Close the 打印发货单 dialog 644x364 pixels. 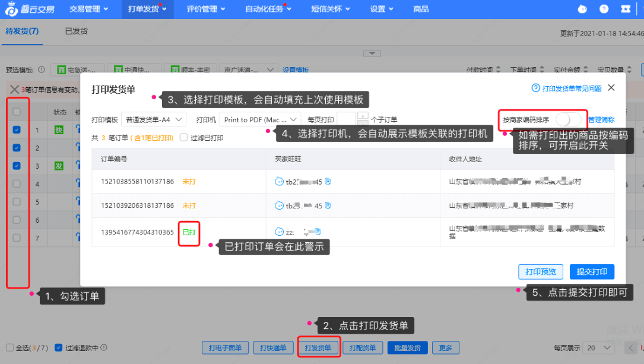tap(611, 87)
